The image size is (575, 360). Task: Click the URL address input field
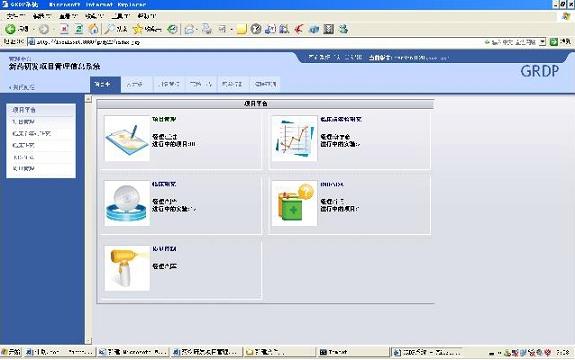click(x=282, y=42)
